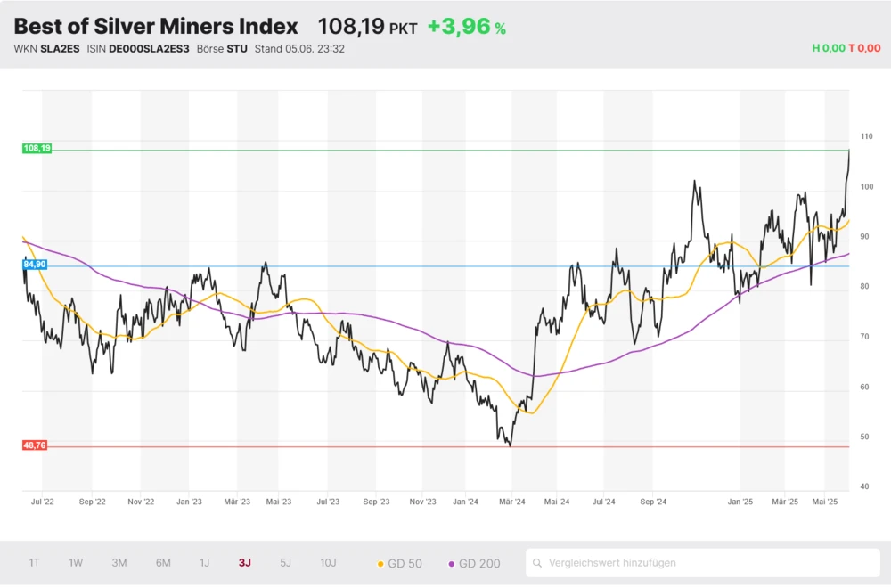Switch to the 6M timeframe tab
Screen dimensions: 891x588
pos(163,562)
